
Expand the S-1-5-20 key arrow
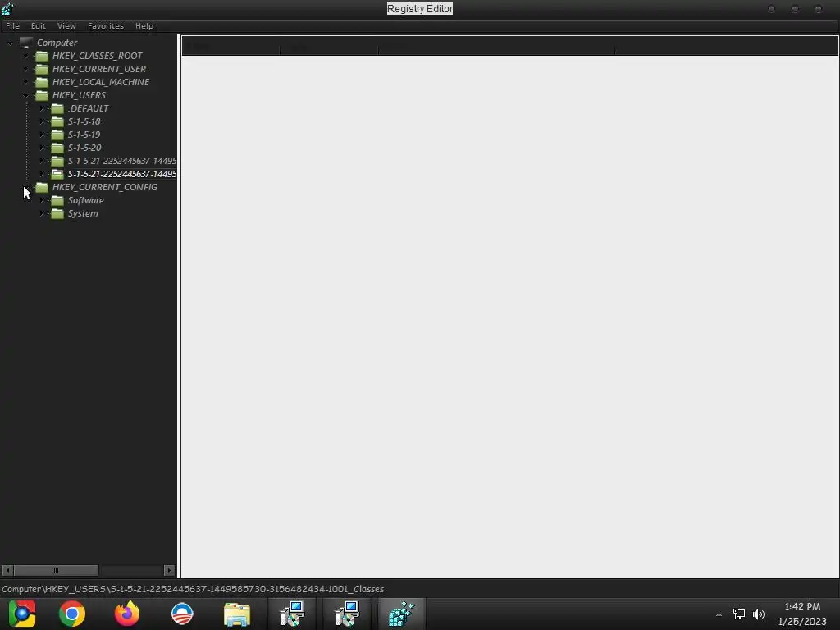pos(42,148)
